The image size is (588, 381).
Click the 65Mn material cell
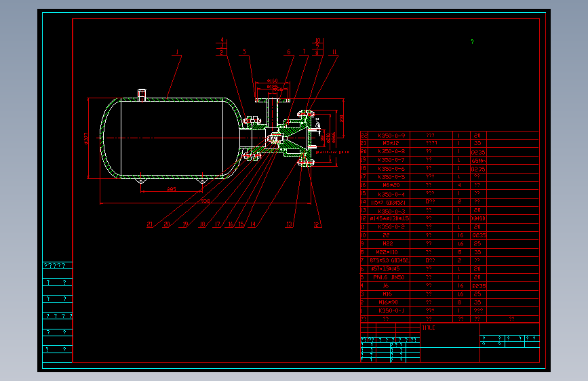click(479, 161)
